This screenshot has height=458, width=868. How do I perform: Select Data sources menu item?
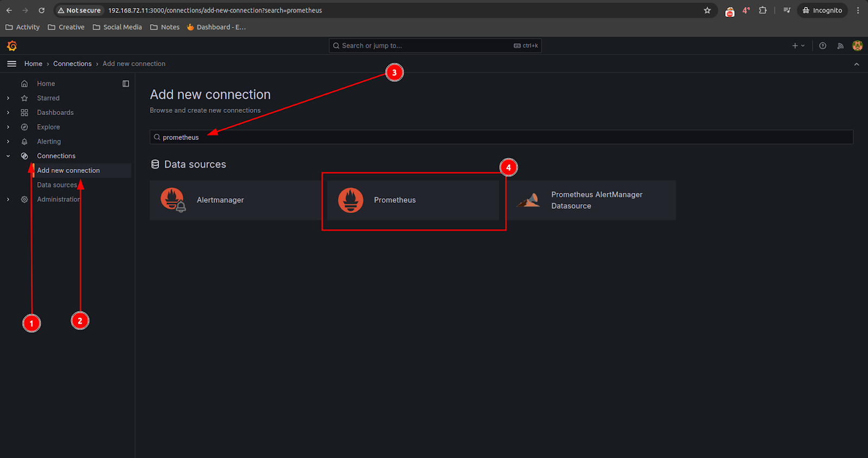[x=57, y=185]
